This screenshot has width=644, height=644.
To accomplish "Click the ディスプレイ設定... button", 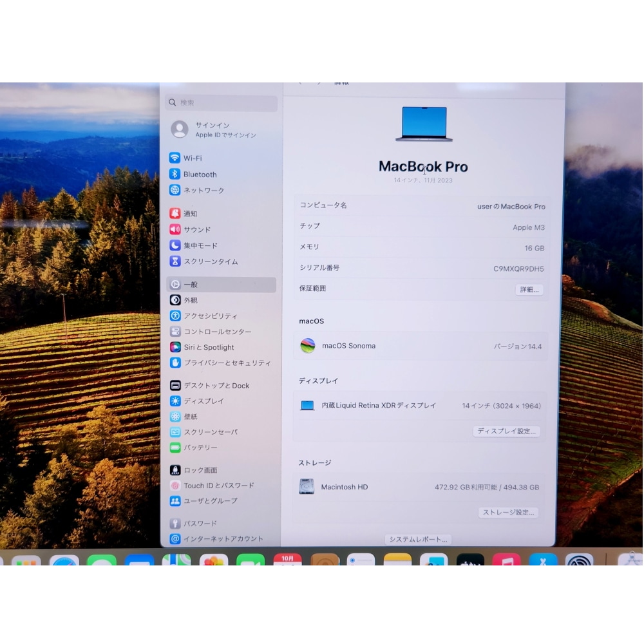I will [x=506, y=431].
